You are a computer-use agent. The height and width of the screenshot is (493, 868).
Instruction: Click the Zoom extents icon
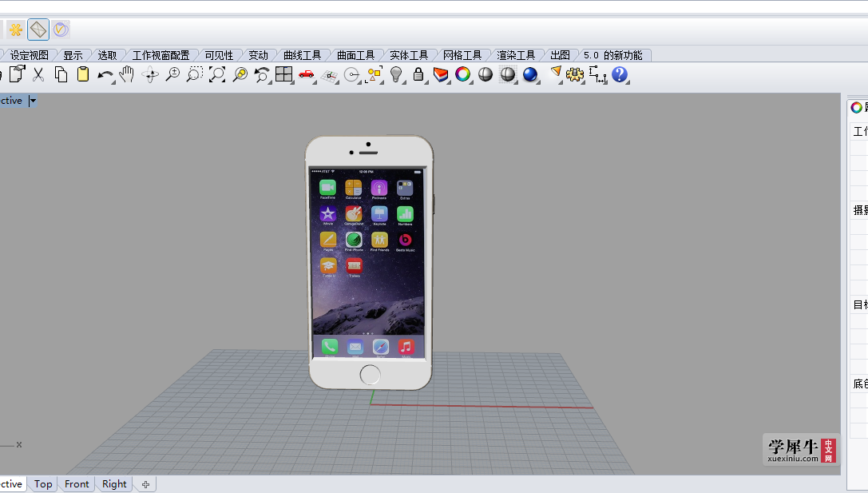217,74
